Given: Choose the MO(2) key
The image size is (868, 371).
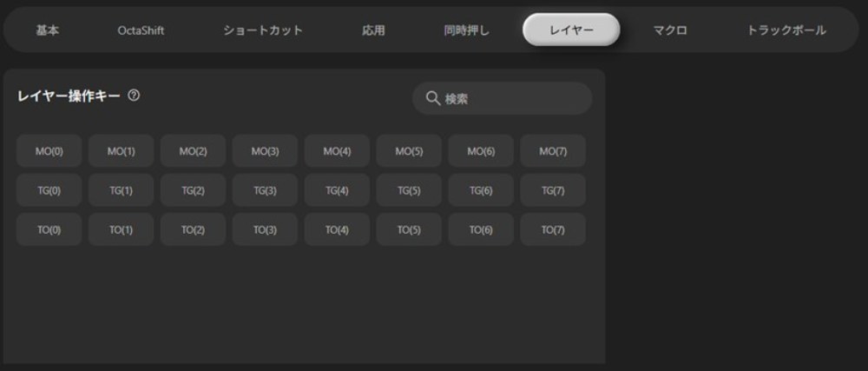Looking at the screenshot, I should 194,150.
